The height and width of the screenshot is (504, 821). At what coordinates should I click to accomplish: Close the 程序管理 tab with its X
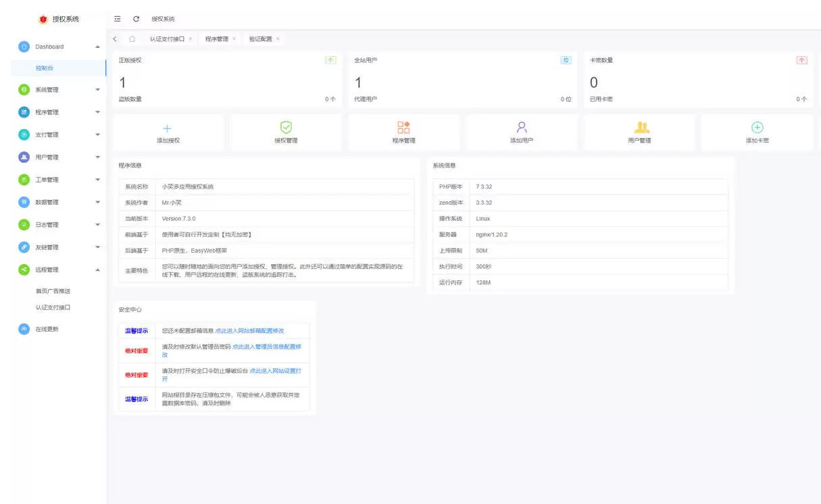[x=234, y=39]
